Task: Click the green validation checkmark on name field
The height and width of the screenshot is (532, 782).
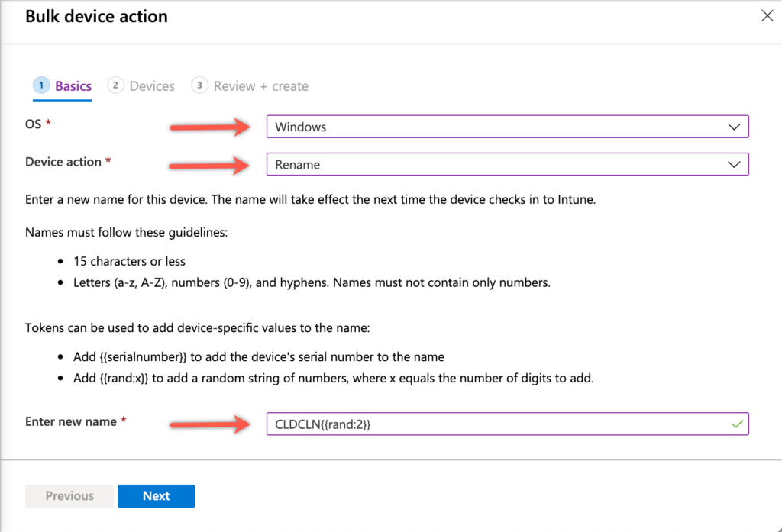Action: [x=738, y=424]
